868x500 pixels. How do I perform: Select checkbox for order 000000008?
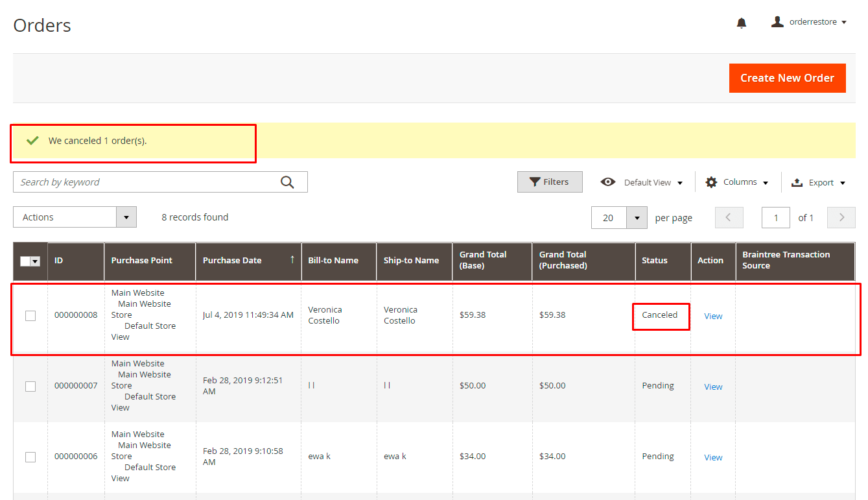tap(30, 316)
